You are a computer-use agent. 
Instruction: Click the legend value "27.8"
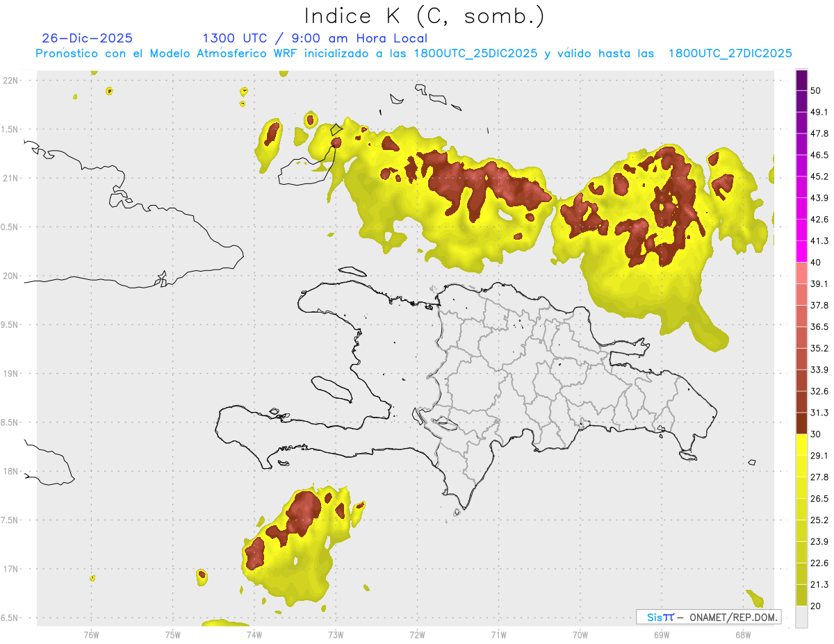pyautogui.click(x=819, y=477)
